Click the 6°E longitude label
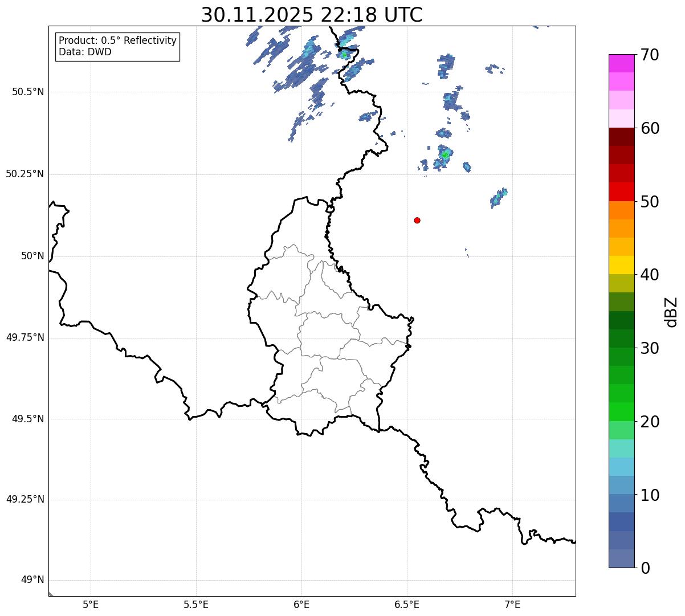685x616 pixels. tap(301, 604)
